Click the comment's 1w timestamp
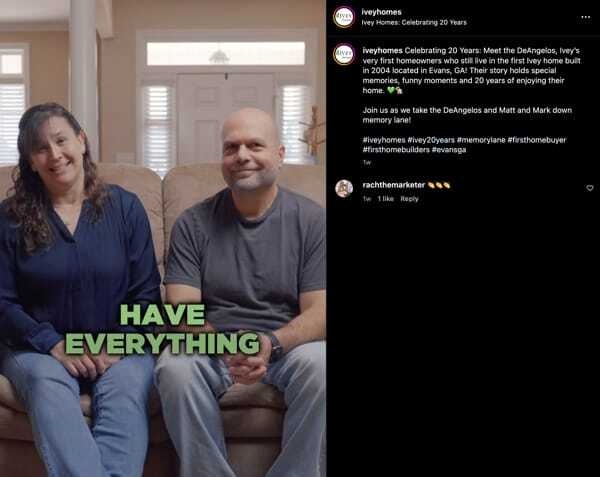The image size is (600, 477). [367, 199]
